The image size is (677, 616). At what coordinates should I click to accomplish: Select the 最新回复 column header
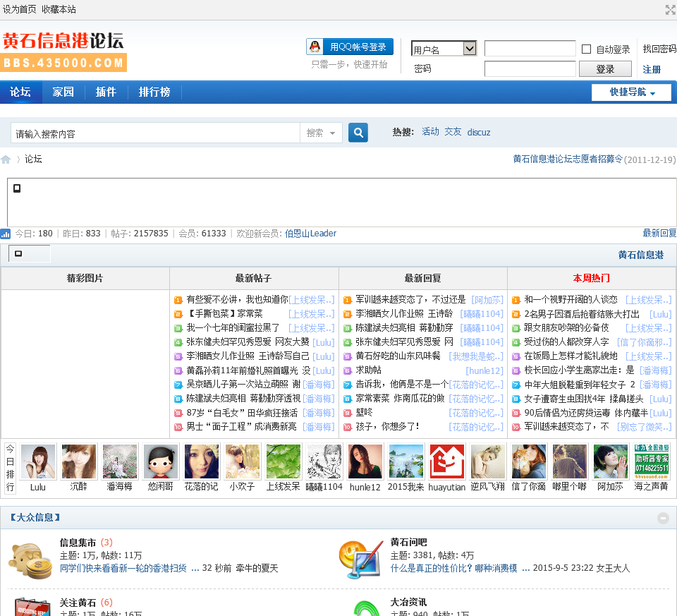[x=422, y=278]
